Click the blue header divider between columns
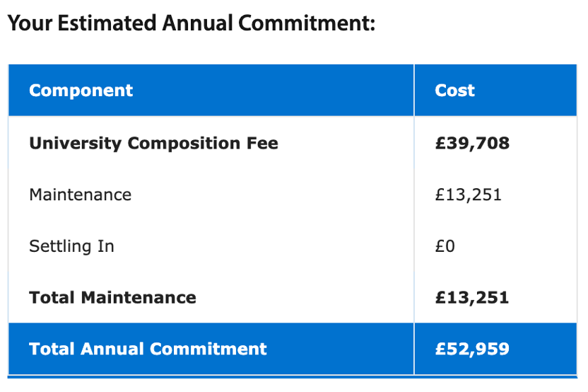 (414, 91)
